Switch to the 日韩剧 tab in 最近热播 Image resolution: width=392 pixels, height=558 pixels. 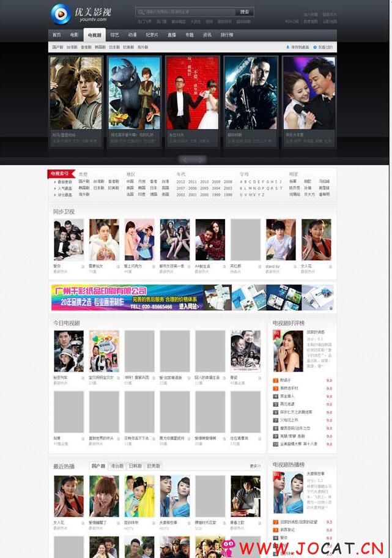(x=135, y=466)
